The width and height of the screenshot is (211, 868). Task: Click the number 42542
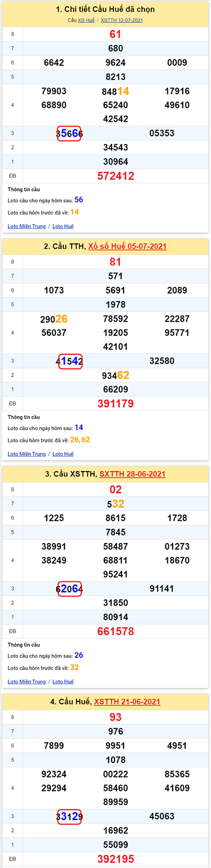pyautogui.click(x=116, y=119)
